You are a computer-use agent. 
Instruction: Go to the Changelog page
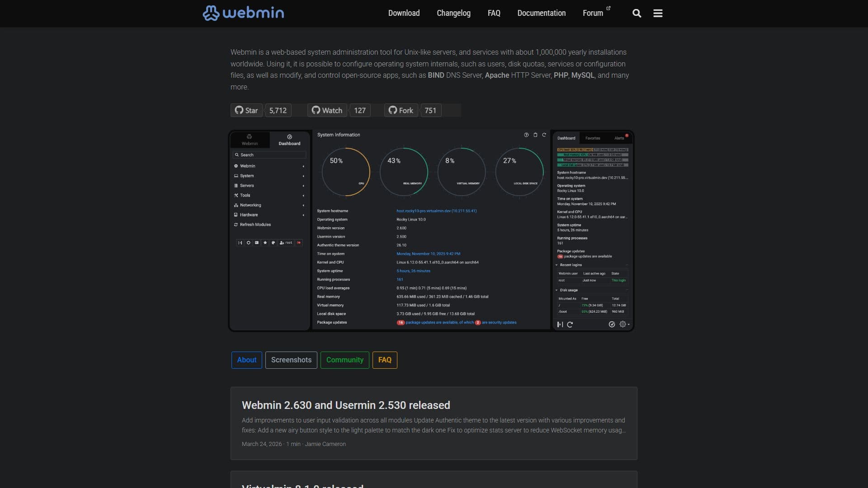pos(453,13)
